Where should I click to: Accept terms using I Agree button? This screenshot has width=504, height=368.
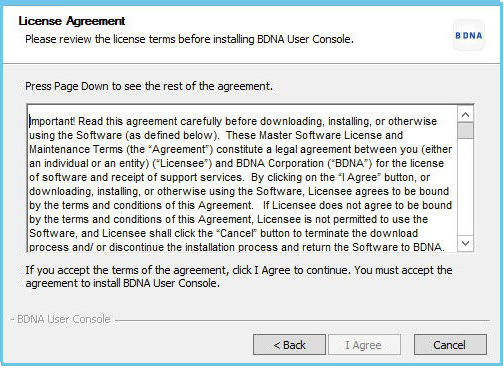coord(364,345)
